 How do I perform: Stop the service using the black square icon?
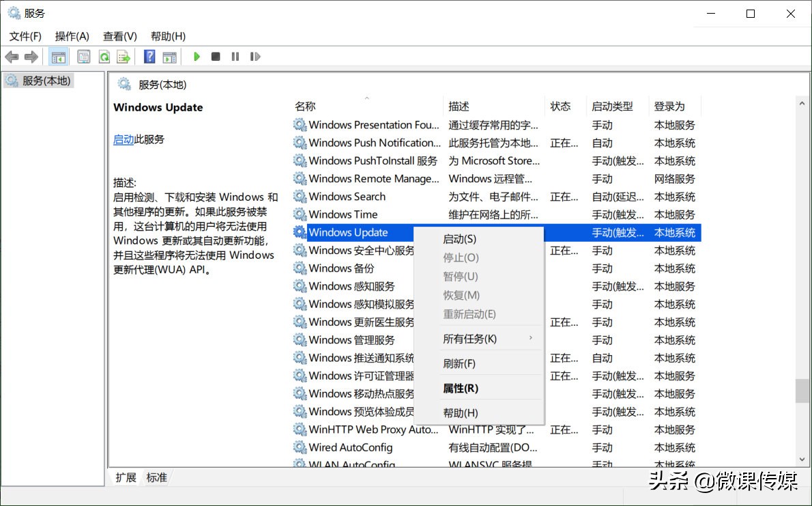(x=215, y=56)
